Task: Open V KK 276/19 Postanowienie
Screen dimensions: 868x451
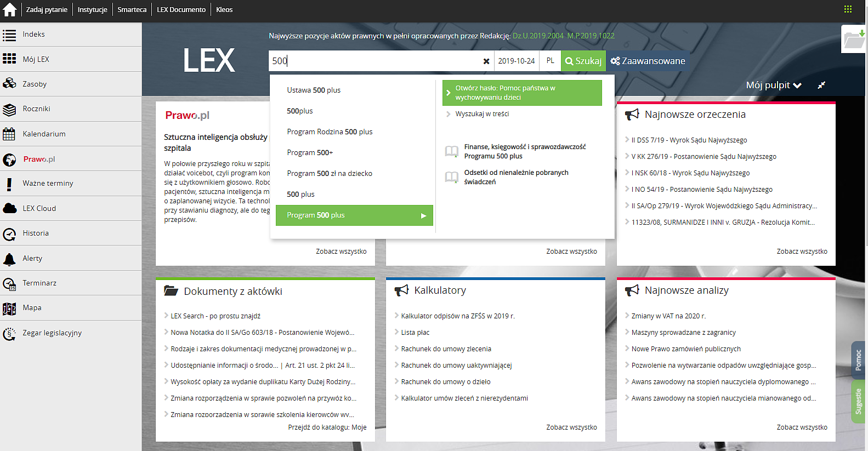Action: pos(704,156)
